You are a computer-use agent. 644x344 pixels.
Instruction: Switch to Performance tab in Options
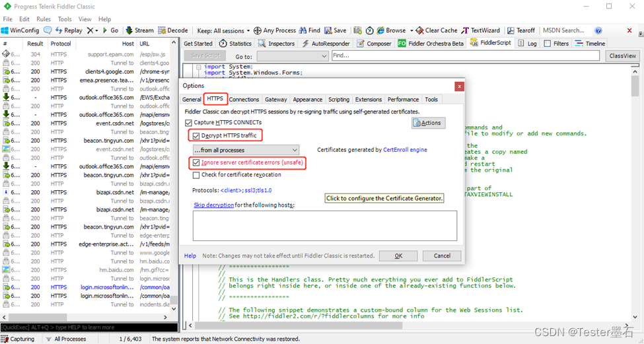[403, 99]
